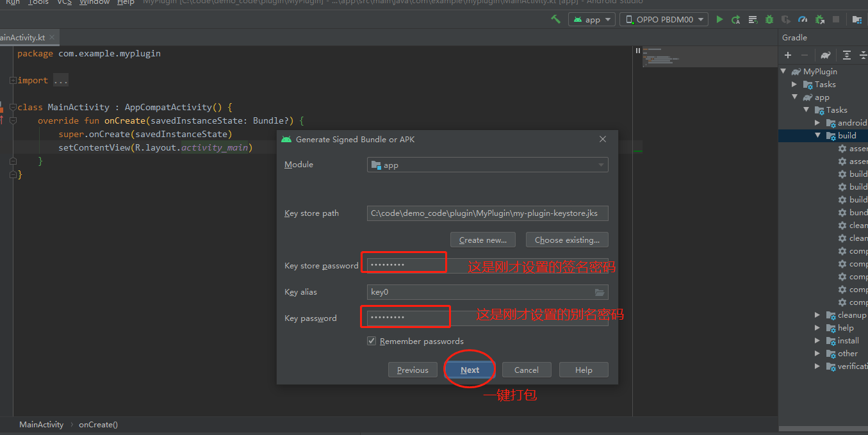The height and width of the screenshot is (435, 868).
Task: Click Apply Changes and Restart Activity icon
Action: pos(736,19)
